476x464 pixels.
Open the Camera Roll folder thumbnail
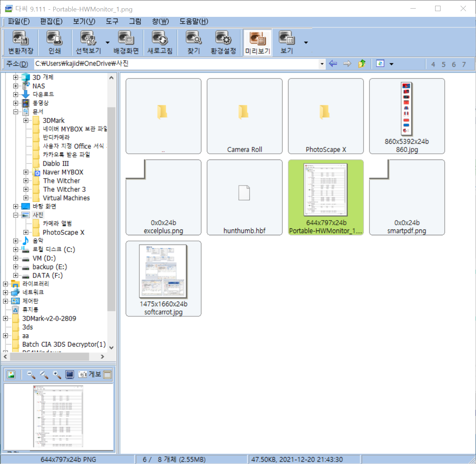[244, 116]
